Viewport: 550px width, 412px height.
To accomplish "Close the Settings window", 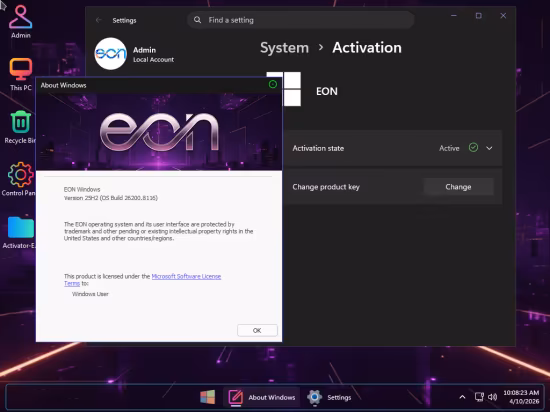I will point(503,16).
